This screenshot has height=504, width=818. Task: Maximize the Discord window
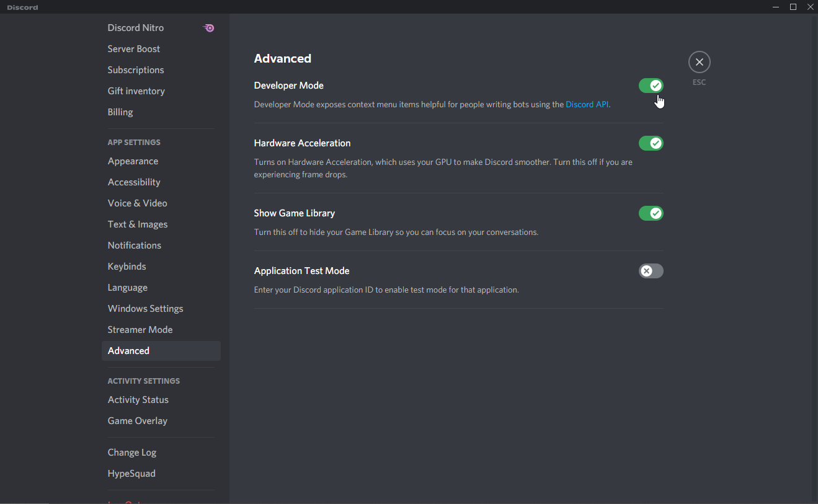coord(793,7)
